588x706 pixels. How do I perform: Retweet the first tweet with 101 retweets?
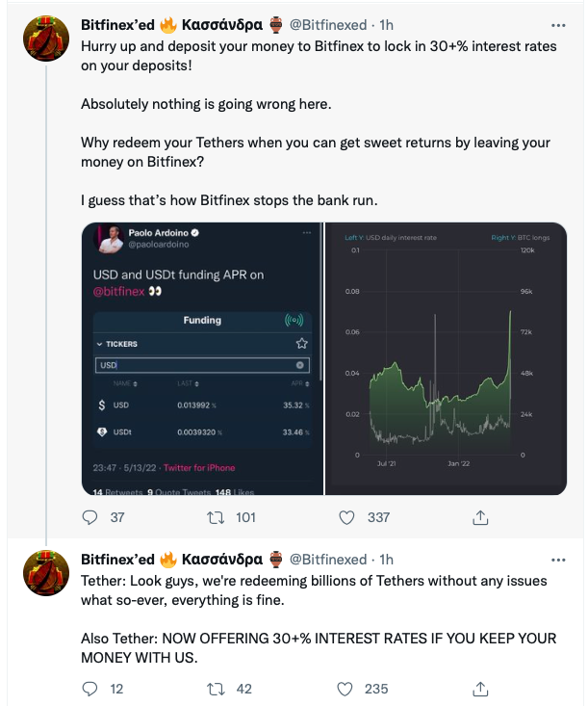tap(217, 517)
